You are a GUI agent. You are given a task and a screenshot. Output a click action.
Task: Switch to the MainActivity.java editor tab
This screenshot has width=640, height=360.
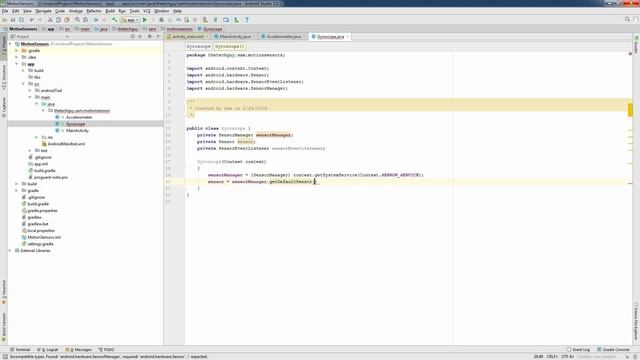[235, 37]
